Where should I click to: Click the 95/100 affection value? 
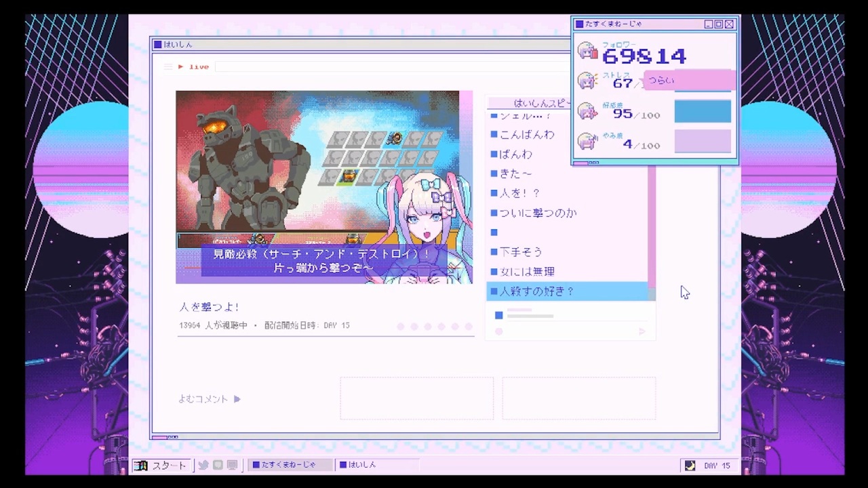point(636,115)
